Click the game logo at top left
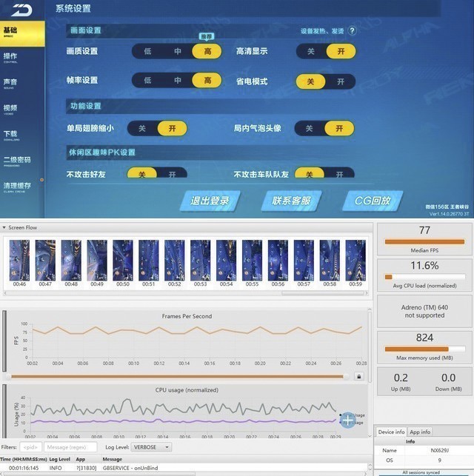The height and width of the screenshot is (476, 474). [21, 10]
